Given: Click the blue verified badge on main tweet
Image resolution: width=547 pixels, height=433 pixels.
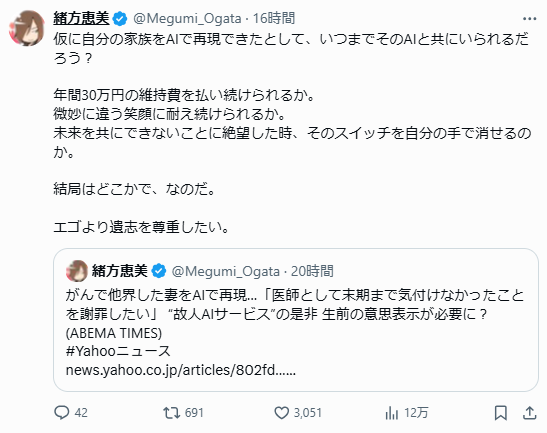Looking at the screenshot, I should click(x=120, y=19).
